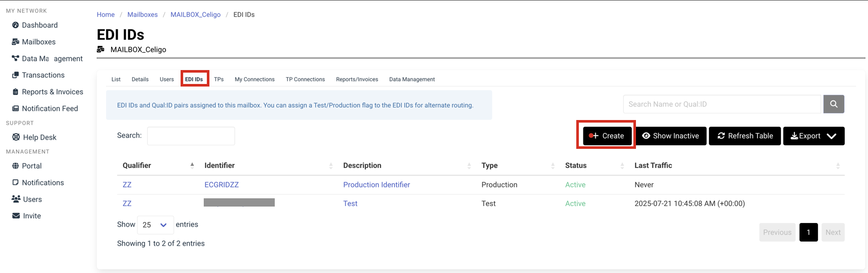Click the Transactions sidebar icon
868x273 pixels.
(x=15, y=75)
